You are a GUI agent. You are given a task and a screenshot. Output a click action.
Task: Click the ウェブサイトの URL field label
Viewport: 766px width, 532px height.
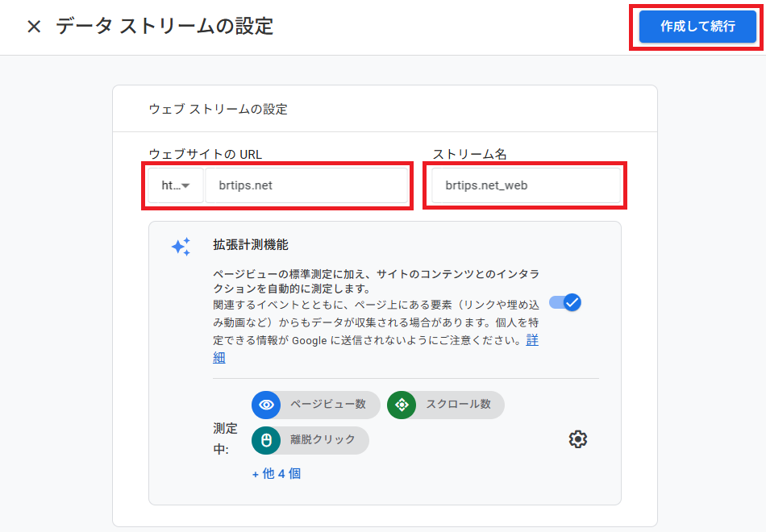pyautogui.click(x=206, y=154)
